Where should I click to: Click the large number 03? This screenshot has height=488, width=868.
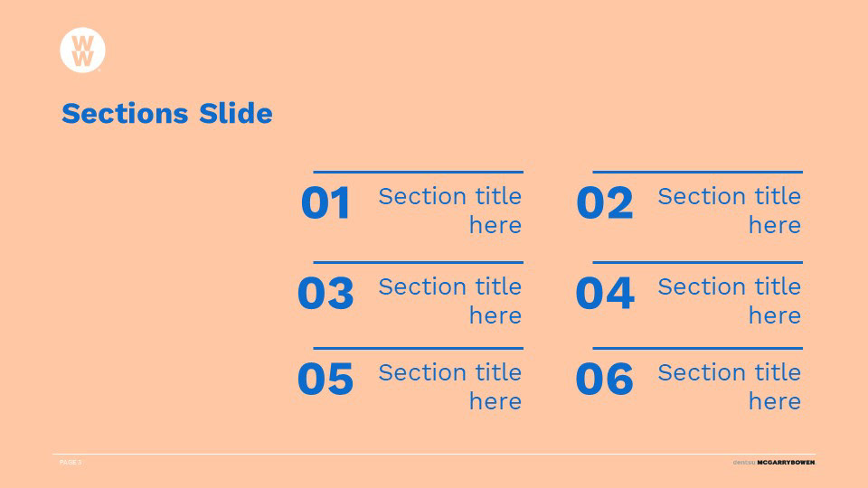click(x=325, y=295)
